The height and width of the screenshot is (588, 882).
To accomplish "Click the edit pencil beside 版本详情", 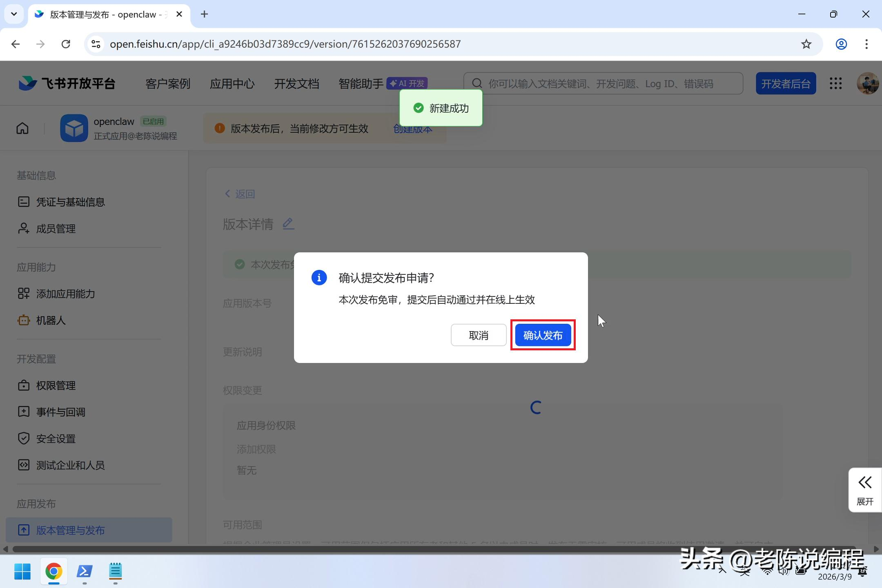I will [x=288, y=223].
